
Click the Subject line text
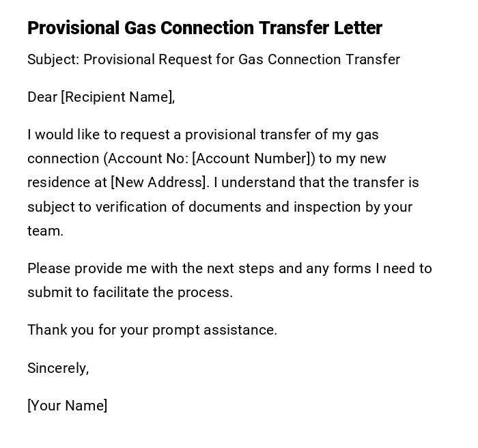coord(213,59)
